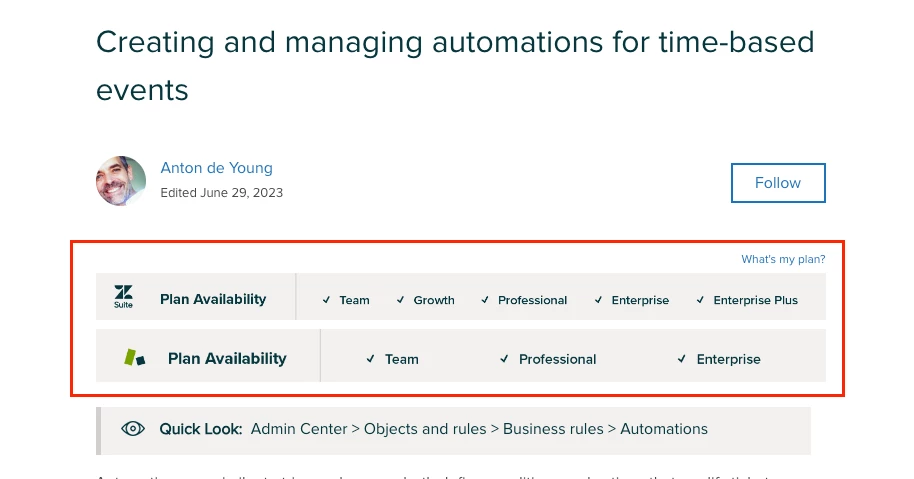Click the checkmark beside Growth

click(x=400, y=300)
